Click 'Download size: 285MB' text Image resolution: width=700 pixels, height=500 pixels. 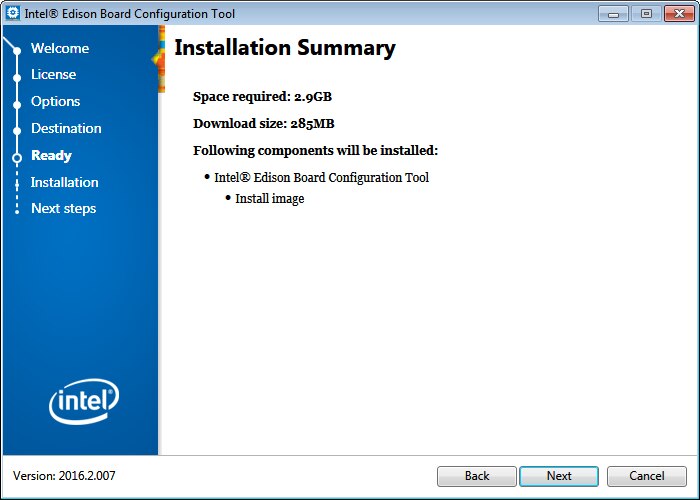point(264,124)
